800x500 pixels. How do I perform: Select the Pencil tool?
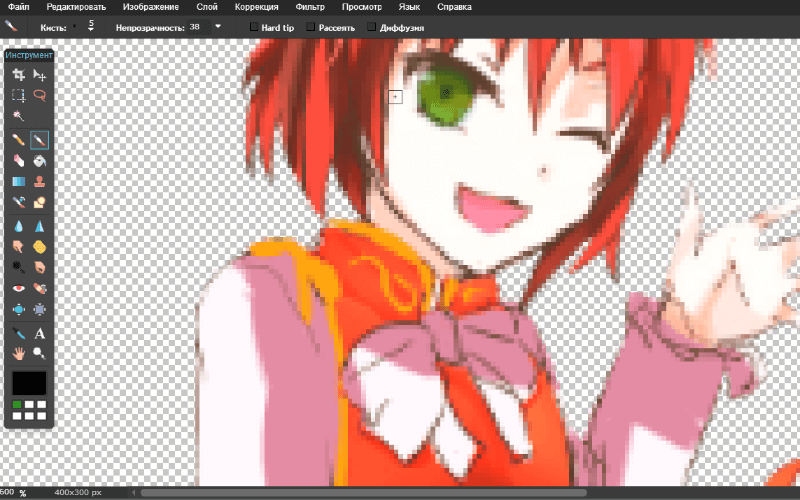18,140
